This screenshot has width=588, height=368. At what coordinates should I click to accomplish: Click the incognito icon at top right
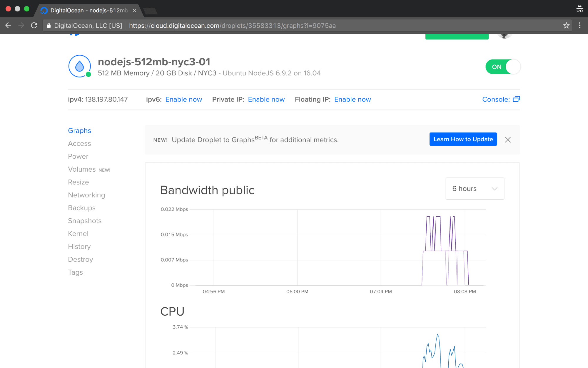point(579,9)
